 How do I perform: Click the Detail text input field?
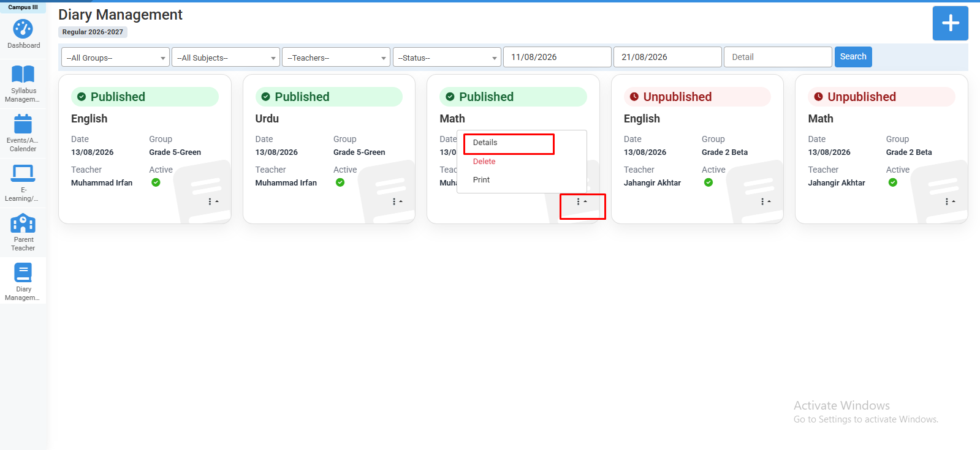[x=778, y=57]
